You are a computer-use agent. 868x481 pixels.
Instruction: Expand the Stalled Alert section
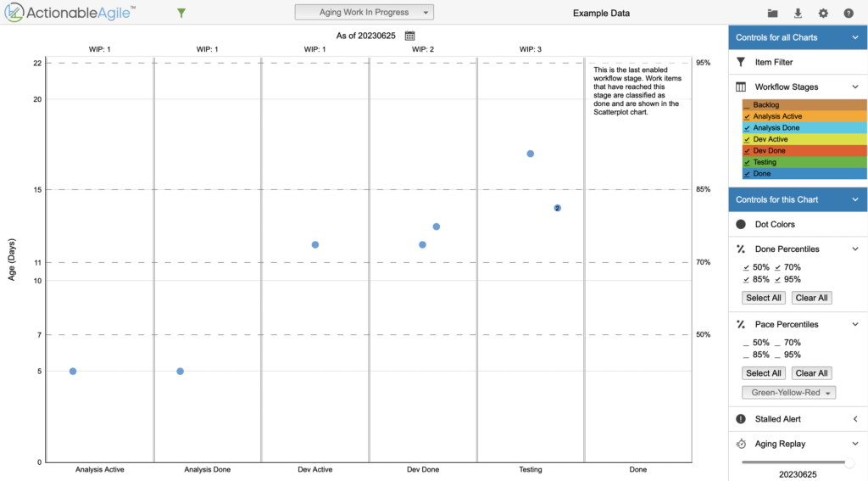[855, 419]
